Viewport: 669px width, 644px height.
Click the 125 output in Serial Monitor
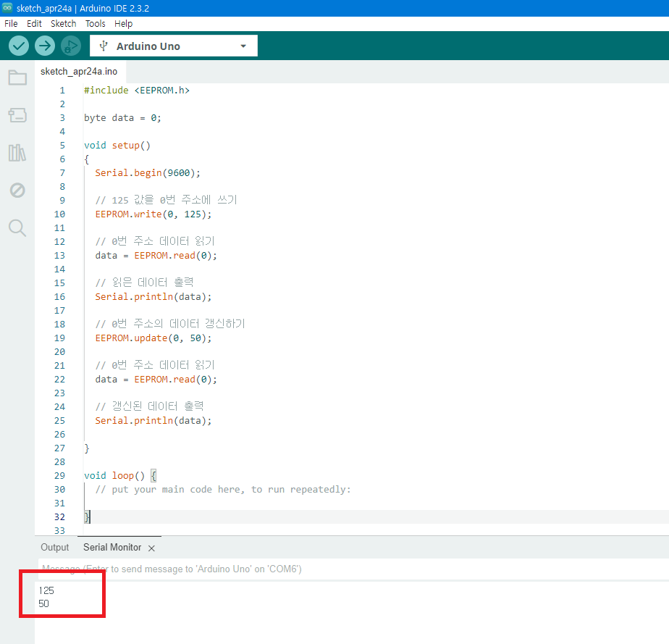46,590
